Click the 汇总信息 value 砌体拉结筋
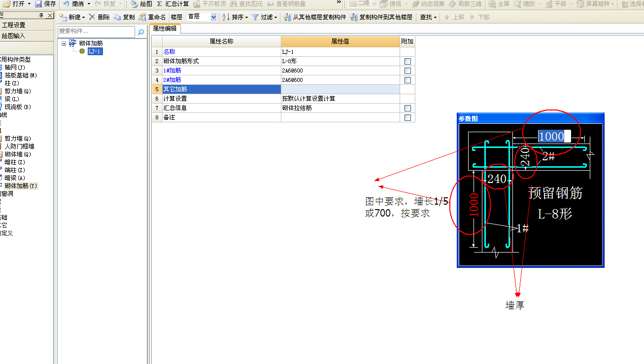 point(340,108)
